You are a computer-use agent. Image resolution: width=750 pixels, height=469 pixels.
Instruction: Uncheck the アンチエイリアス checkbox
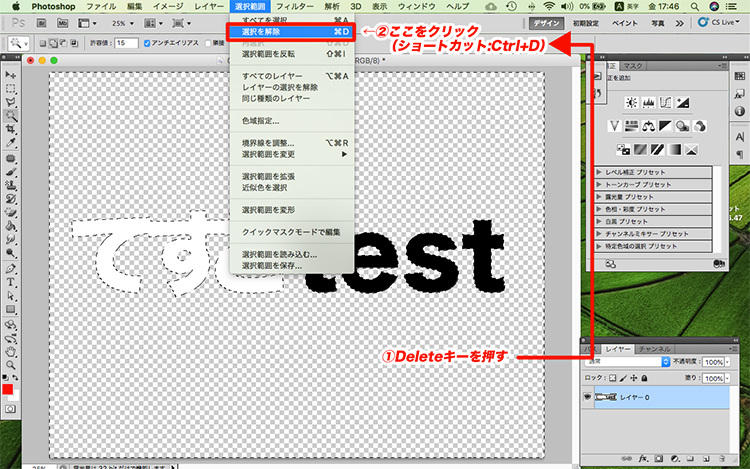(147, 43)
